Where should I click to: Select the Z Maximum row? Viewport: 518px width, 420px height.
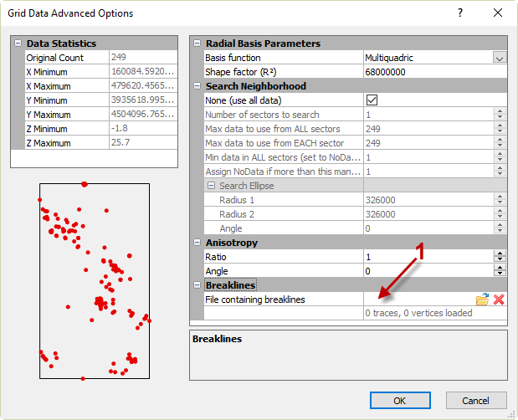coord(101,142)
